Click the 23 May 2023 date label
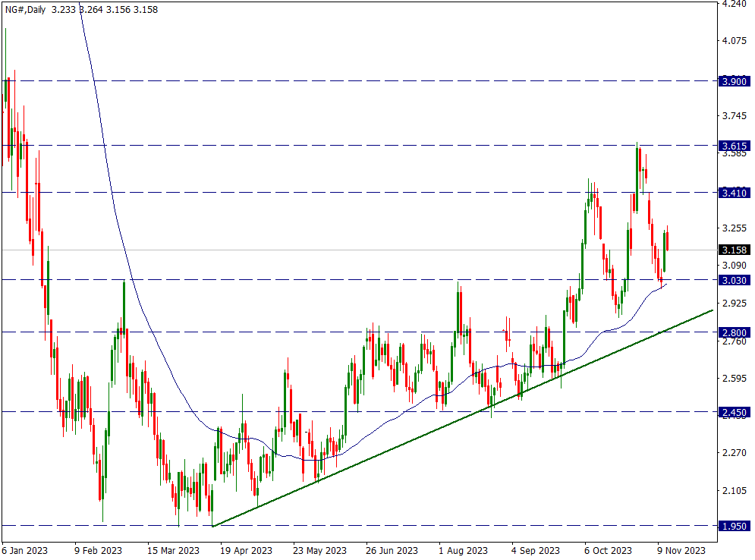This screenshot has height=560, width=755. (x=319, y=550)
